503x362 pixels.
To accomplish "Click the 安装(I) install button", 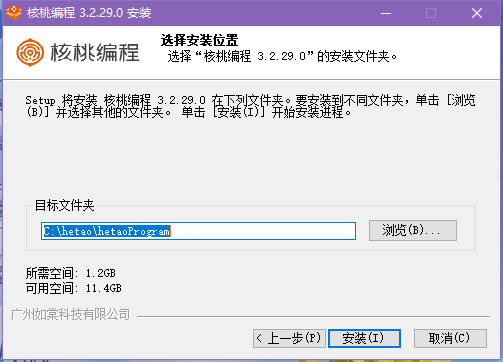I will [x=364, y=338].
